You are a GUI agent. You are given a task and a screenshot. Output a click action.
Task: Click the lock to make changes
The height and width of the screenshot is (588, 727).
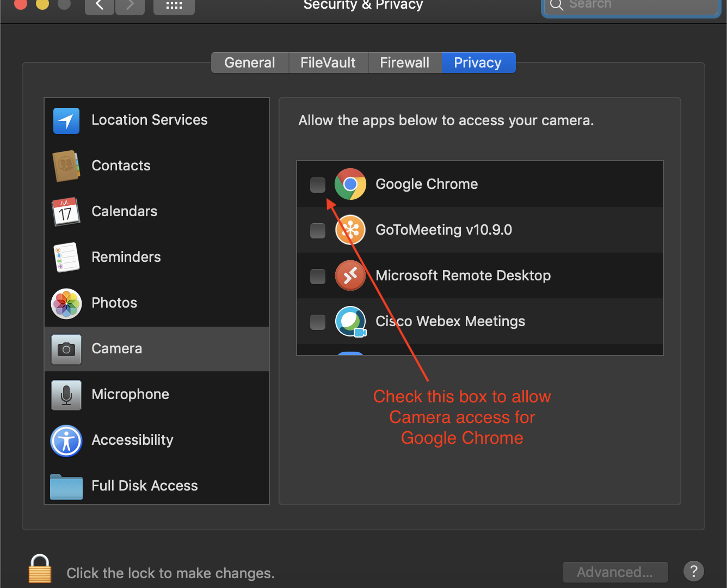pyautogui.click(x=40, y=569)
